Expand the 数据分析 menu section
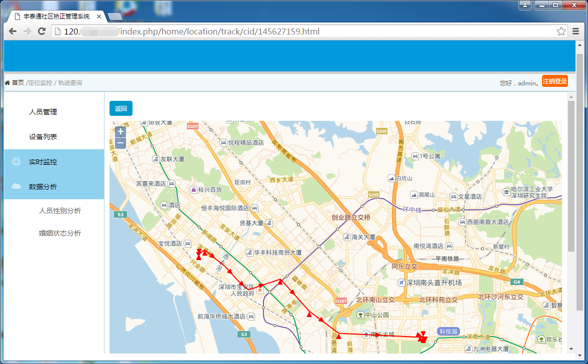The width and height of the screenshot is (588, 364). pyautogui.click(x=43, y=187)
